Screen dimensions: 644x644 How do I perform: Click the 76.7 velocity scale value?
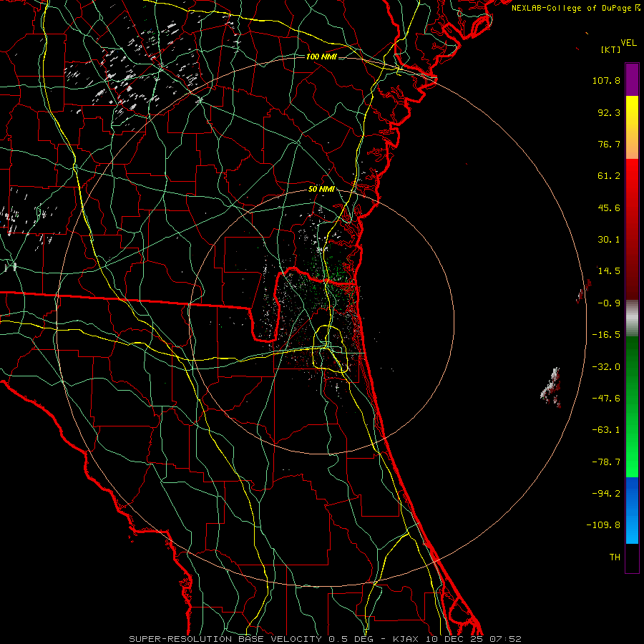609,144
